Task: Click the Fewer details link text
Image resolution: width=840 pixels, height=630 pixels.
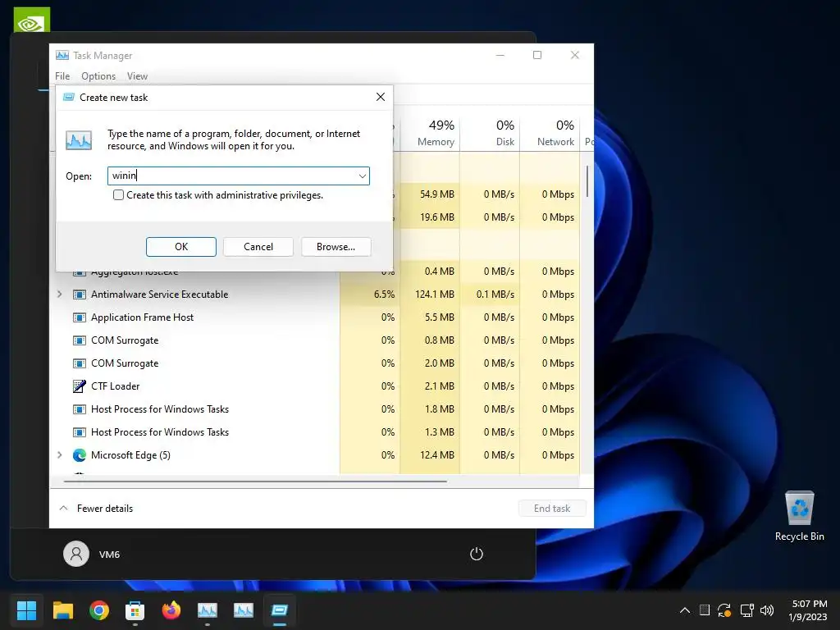Action: coord(105,508)
